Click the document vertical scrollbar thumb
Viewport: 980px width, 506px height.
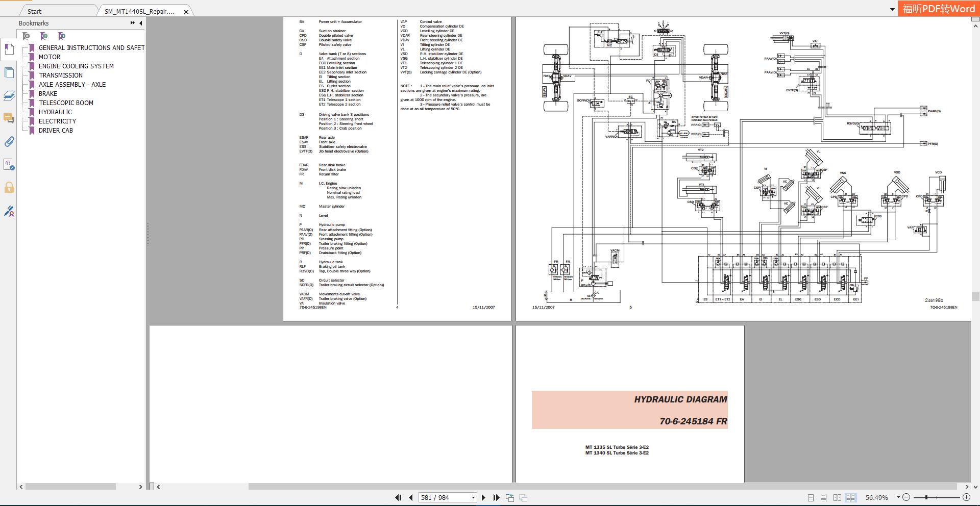click(x=975, y=296)
